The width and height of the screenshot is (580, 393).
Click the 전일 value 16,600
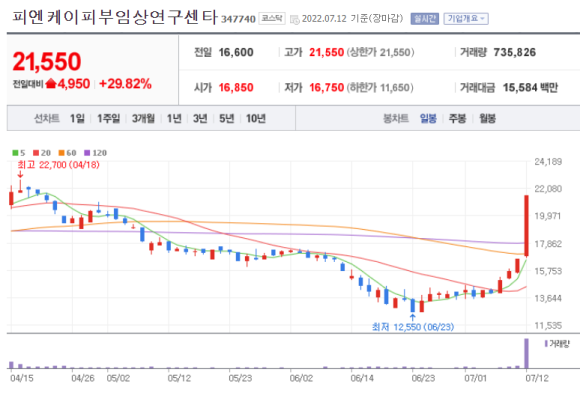236,52
